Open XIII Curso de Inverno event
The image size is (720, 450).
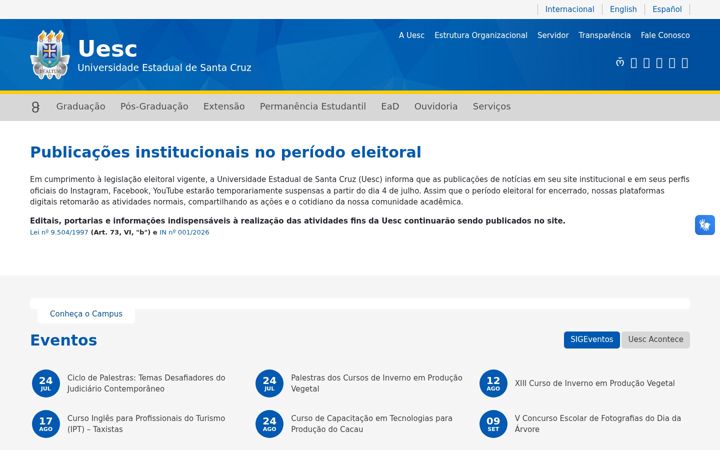point(595,383)
